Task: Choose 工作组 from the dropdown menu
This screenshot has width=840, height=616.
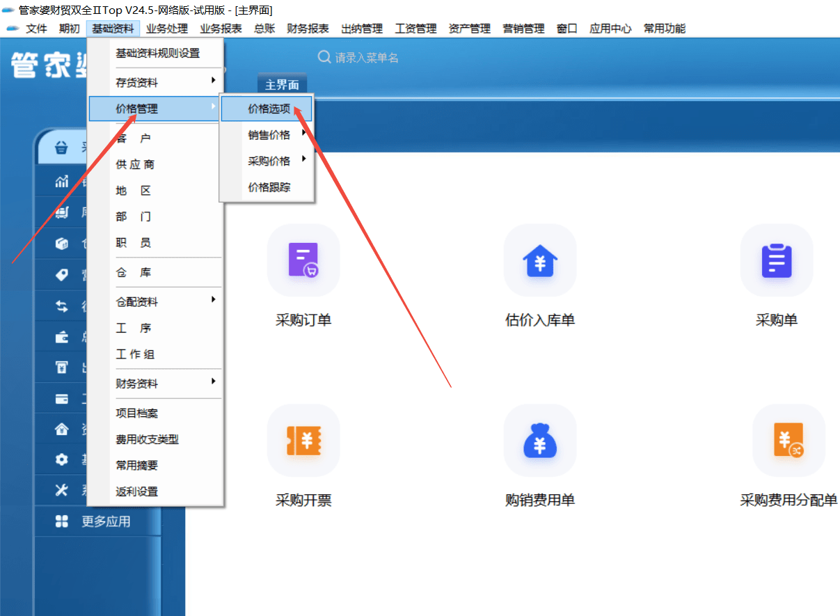Action: coord(155,354)
